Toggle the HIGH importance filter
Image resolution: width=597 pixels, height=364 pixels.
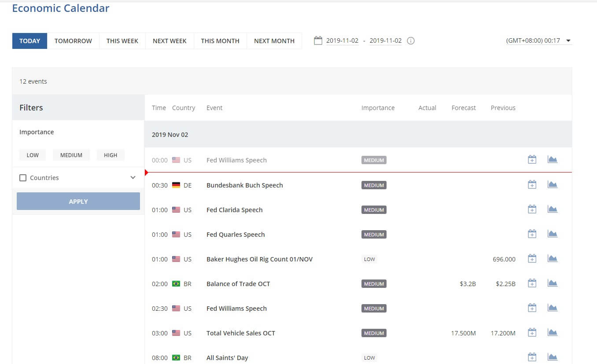coord(111,155)
